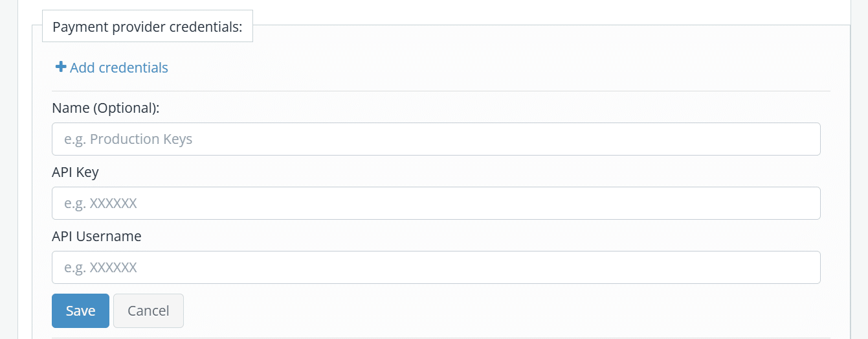Click the API Username label text
The height and width of the screenshot is (339, 868).
96,237
